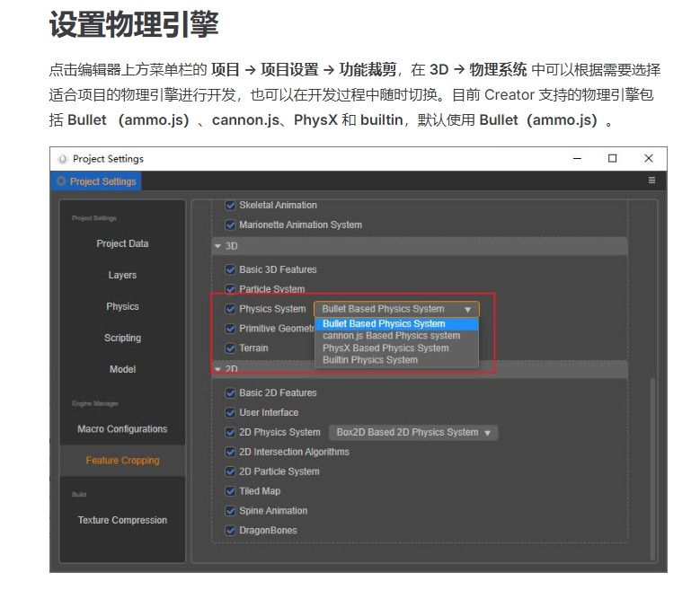Collapse the 2D section header

pos(420,369)
